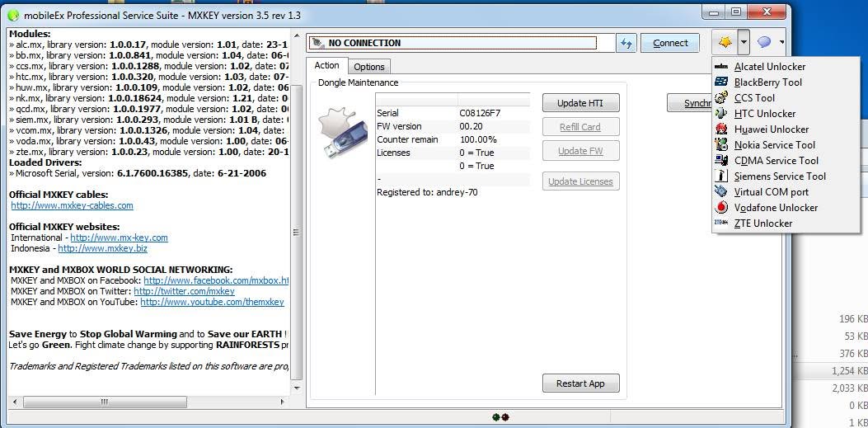Click the Virtual COM port icon
This screenshot has width=868, height=428.
coord(721,191)
